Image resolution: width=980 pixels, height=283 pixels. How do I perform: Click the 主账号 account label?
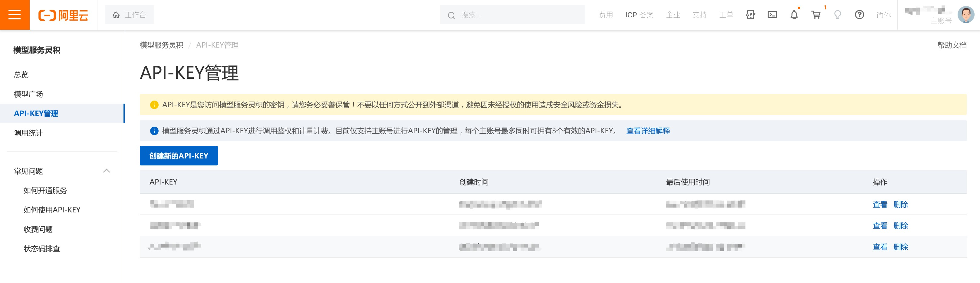(941, 21)
